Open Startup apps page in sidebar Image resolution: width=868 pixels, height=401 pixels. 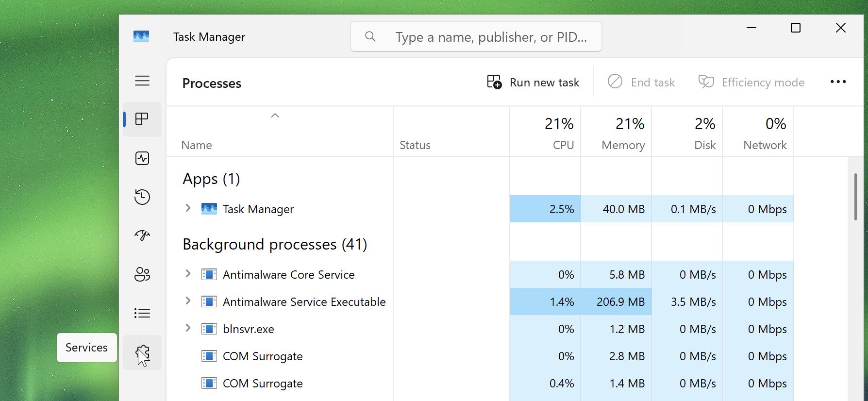(142, 235)
